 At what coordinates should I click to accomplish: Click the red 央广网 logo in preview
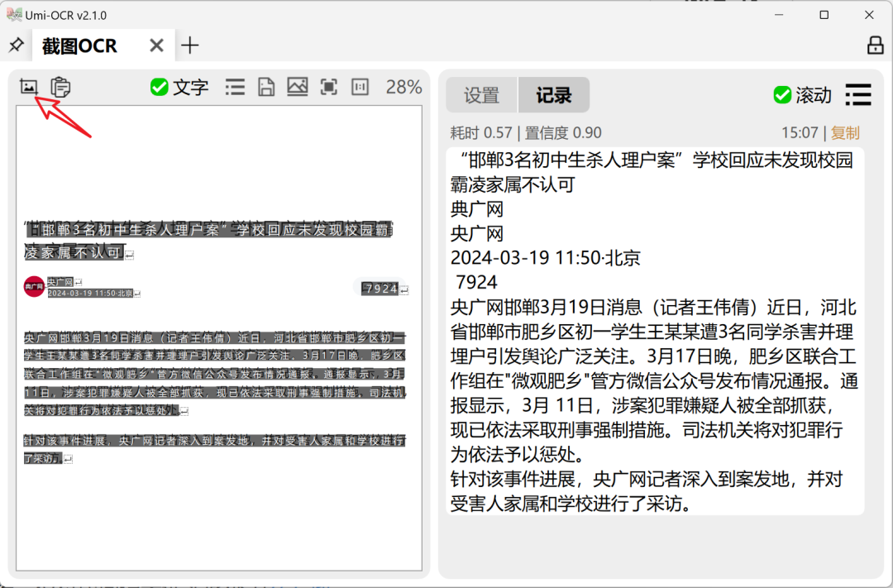pos(34,287)
